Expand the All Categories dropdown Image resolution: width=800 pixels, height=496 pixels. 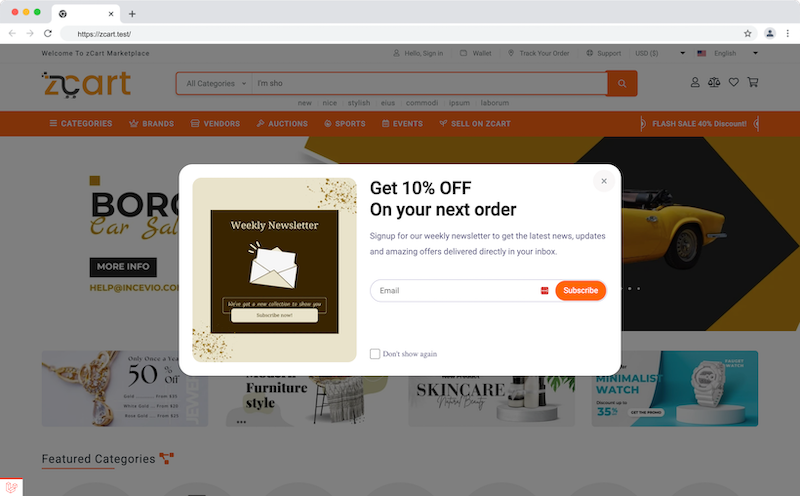click(x=215, y=83)
